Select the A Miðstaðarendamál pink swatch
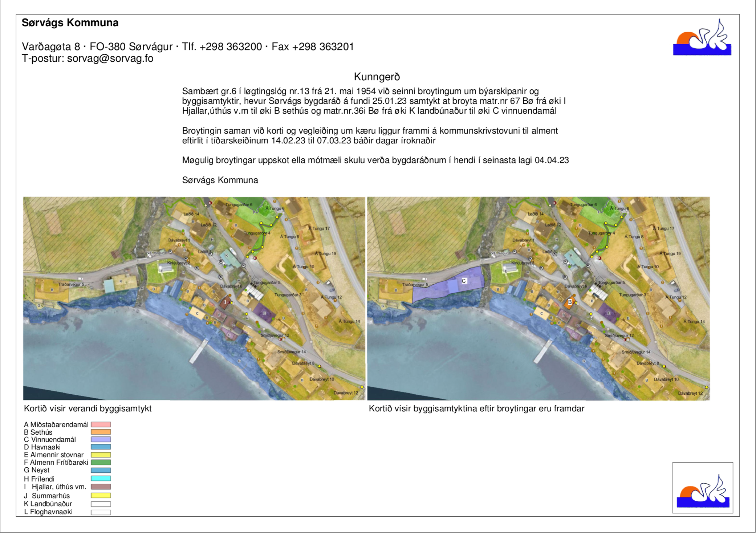The height and width of the screenshot is (533, 756). (101, 424)
